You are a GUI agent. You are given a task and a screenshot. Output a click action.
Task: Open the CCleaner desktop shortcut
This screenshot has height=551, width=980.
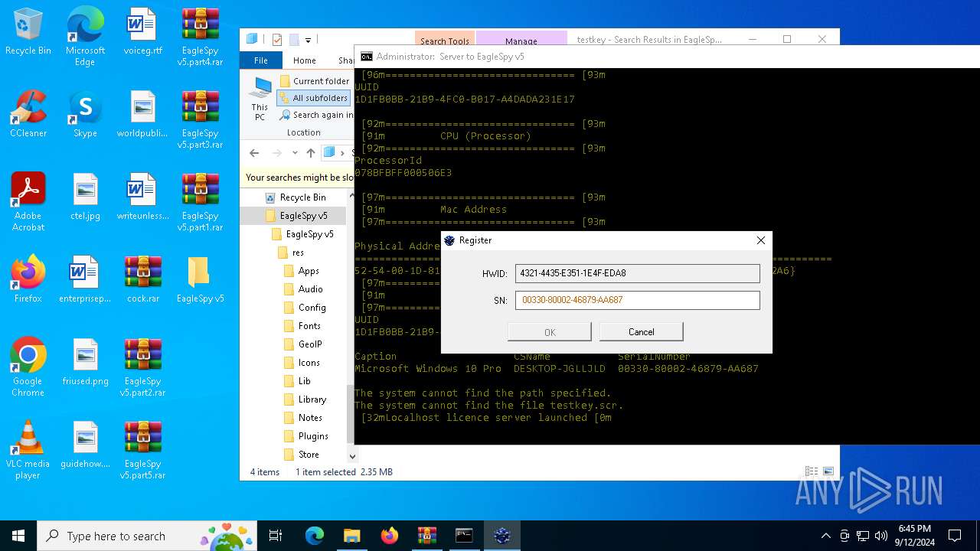28,114
